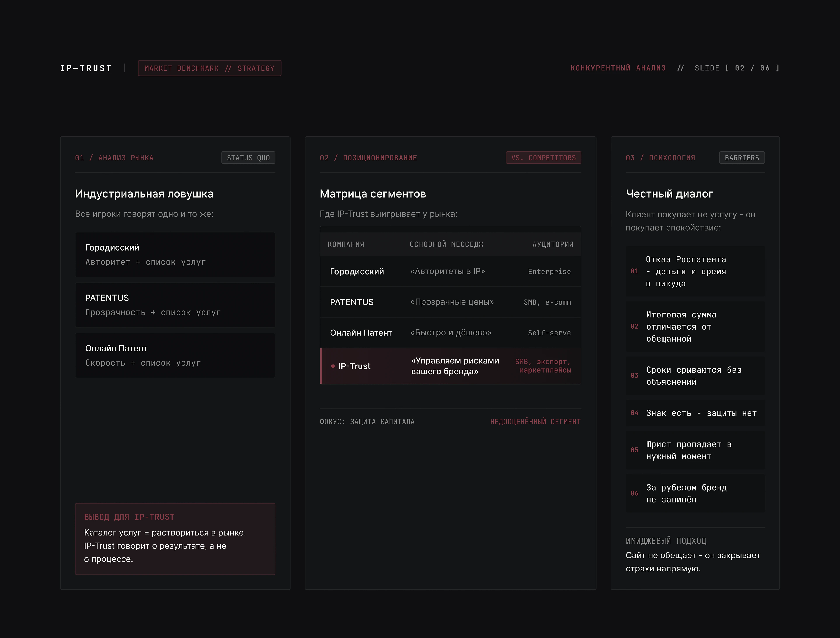Click the red dot beside IP-Trust row
Viewport: 840px width, 638px height.
333,366
